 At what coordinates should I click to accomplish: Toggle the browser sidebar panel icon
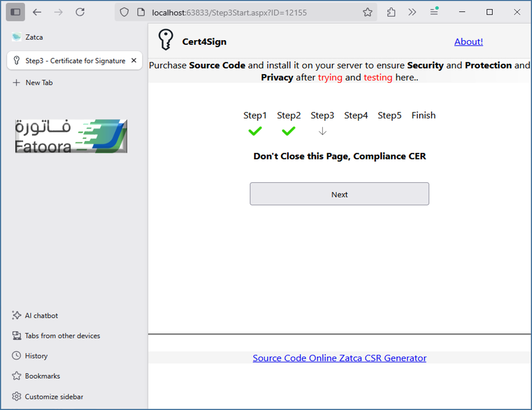tap(15, 12)
